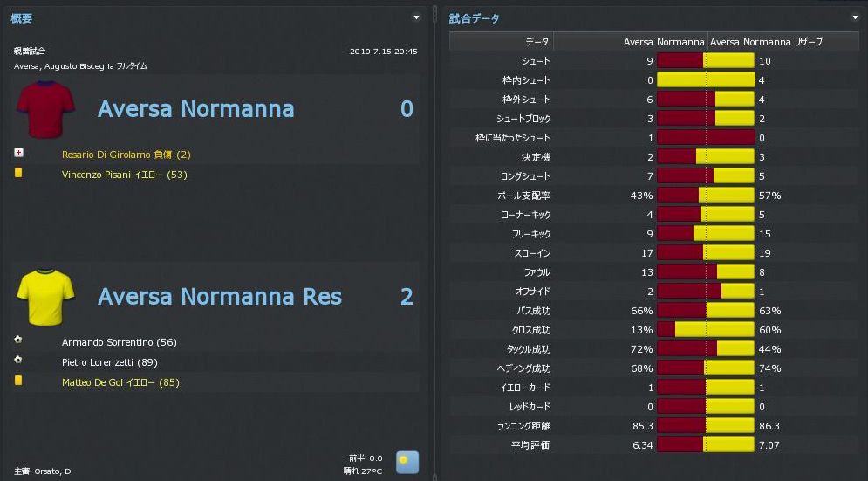Select the Aversa Normanna リザーブ column header

(x=767, y=41)
